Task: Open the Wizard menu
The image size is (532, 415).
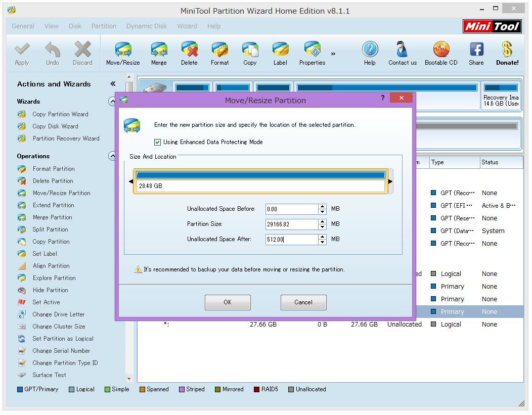Action: [x=187, y=26]
